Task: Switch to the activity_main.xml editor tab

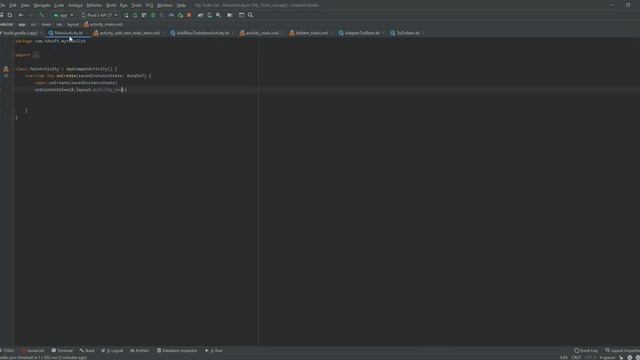Action: [262, 33]
